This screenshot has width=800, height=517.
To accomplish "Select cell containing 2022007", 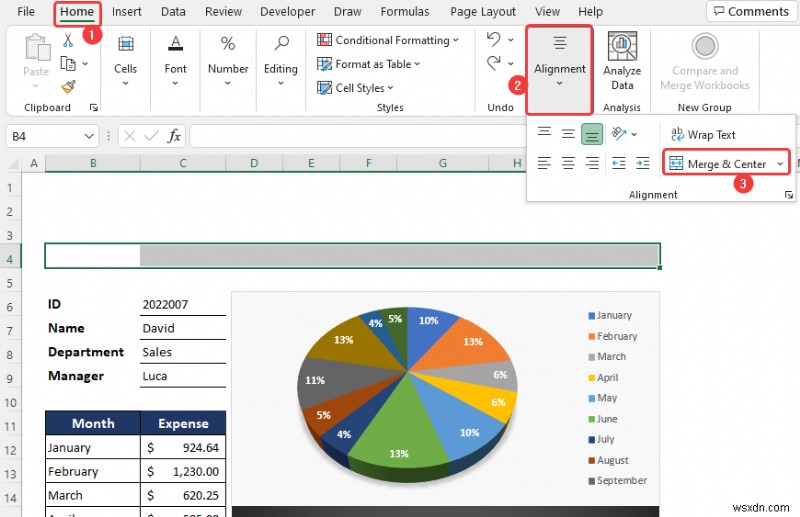I will pyautogui.click(x=183, y=304).
